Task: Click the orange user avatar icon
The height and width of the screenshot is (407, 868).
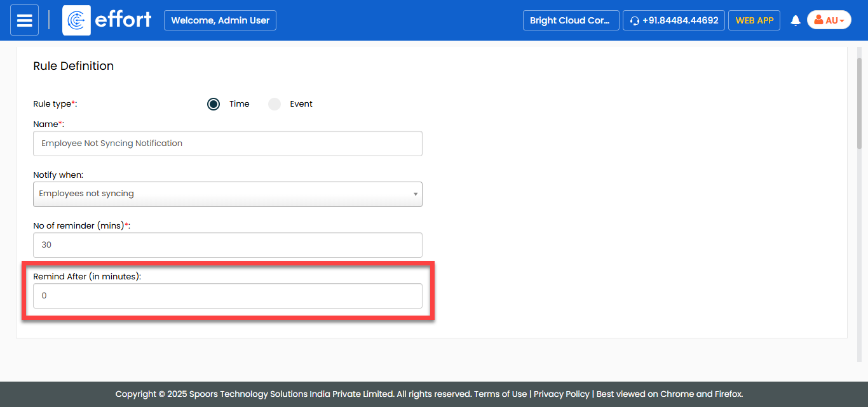Action: (818, 20)
